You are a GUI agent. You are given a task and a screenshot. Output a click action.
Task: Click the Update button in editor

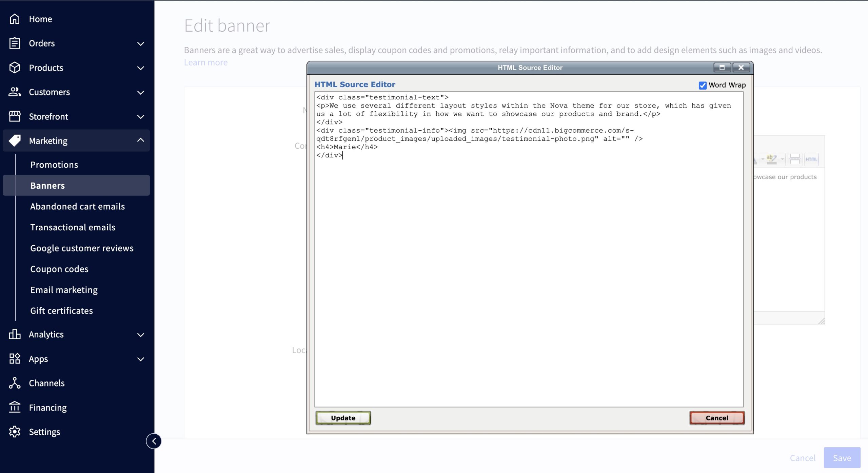pyautogui.click(x=343, y=418)
